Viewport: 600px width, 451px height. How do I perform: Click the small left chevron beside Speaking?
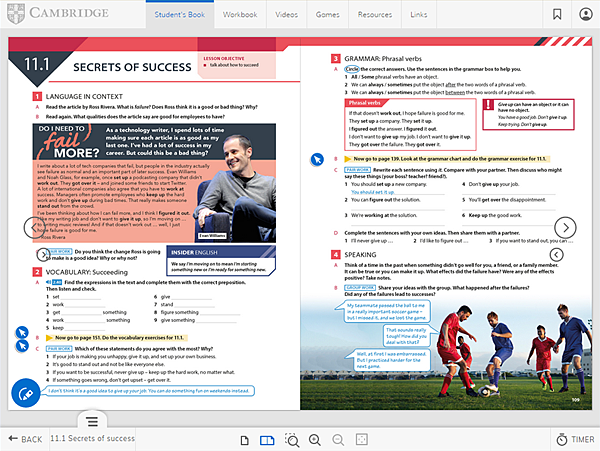pos(556,254)
